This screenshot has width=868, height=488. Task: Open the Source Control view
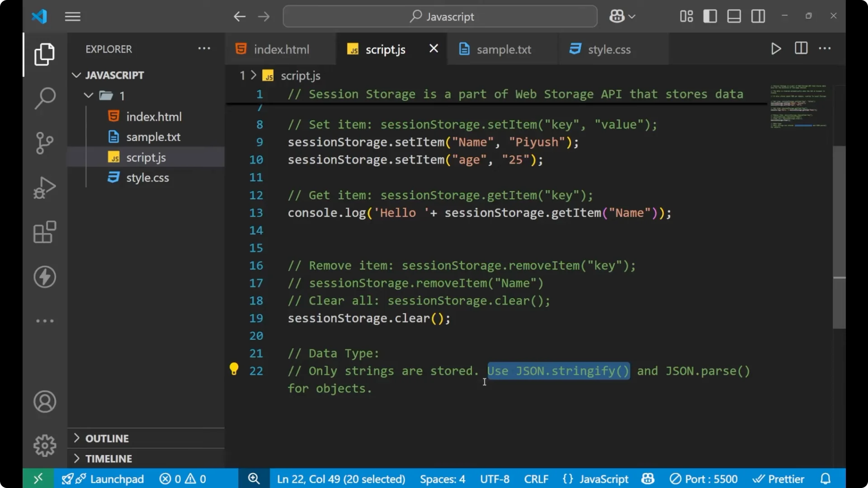44,143
